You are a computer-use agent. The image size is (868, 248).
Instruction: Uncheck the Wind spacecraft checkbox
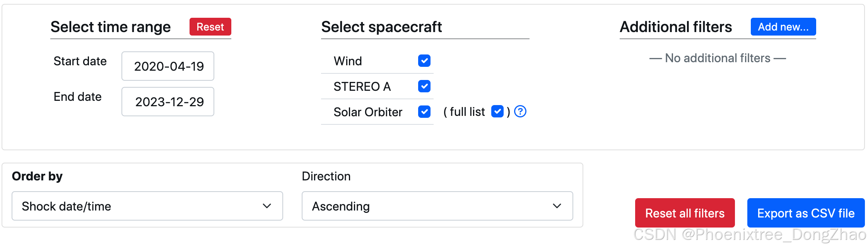pyautogui.click(x=424, y=61)
